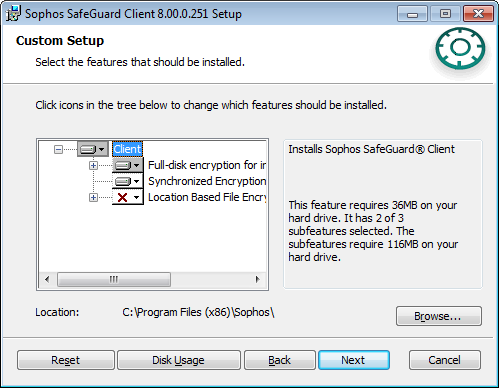This screenshot has height=388, width=499.
Task: Expand the Full-disk encryption node
Action: click(93, 165)
